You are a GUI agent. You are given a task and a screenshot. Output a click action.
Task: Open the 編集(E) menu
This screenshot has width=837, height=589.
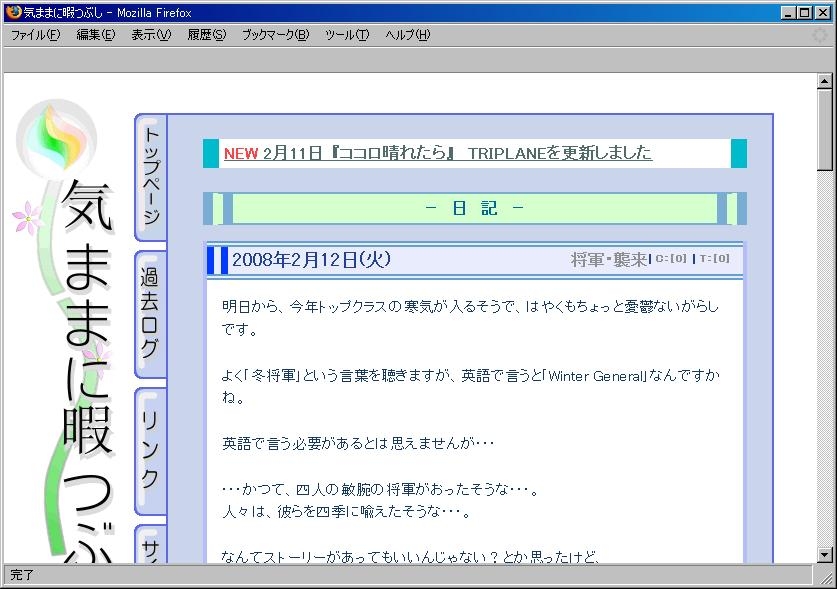click(x=96, y=35)
